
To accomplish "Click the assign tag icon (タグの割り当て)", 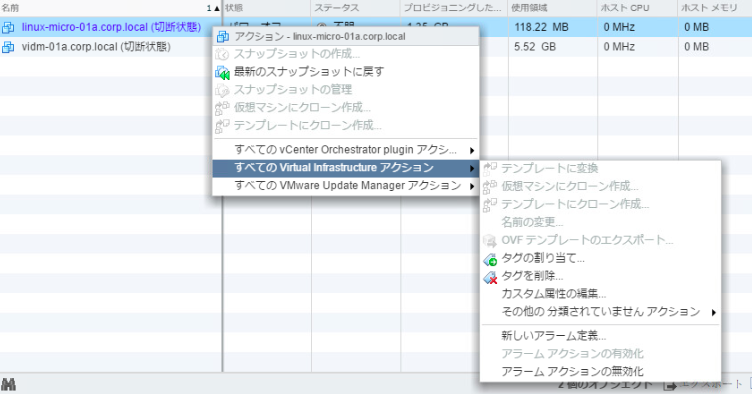I will coord(490,259).
